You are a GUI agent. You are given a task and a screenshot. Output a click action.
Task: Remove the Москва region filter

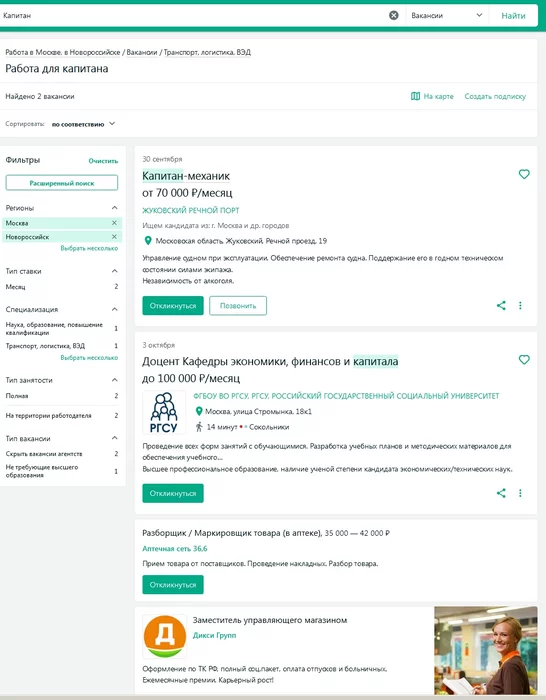(x=114, y=223)
